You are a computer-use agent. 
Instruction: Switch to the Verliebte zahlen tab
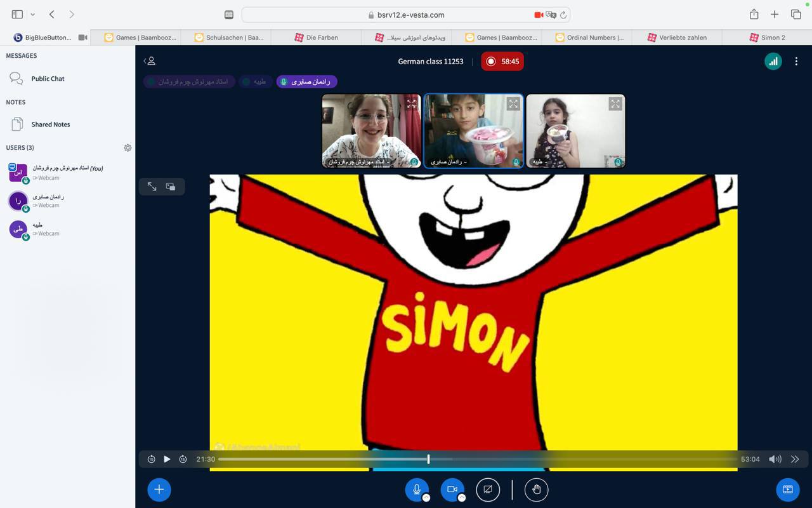click(x=678, y=37)
